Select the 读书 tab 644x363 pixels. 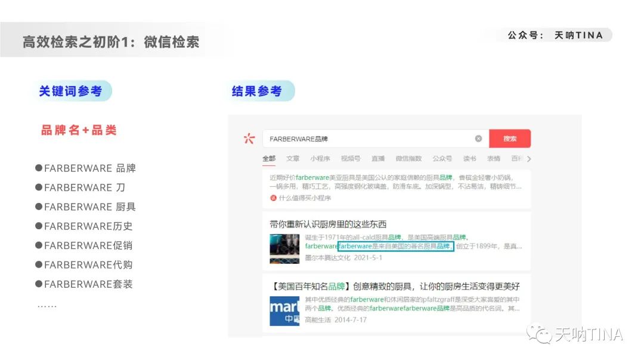pyautogui.click(x=469, y=158)
